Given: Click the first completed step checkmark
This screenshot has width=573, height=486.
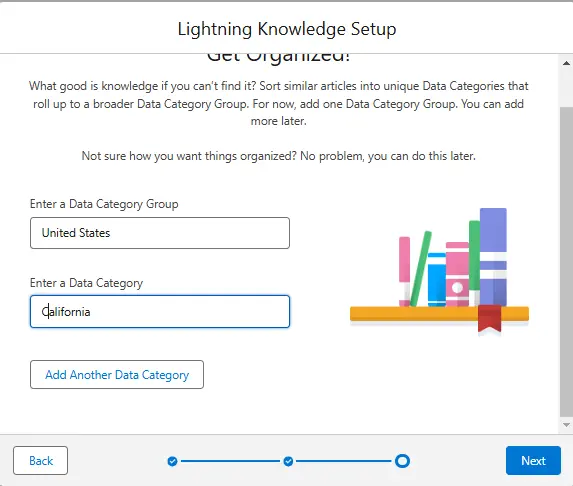Looking at the screenshot, I should click(172, 461).
